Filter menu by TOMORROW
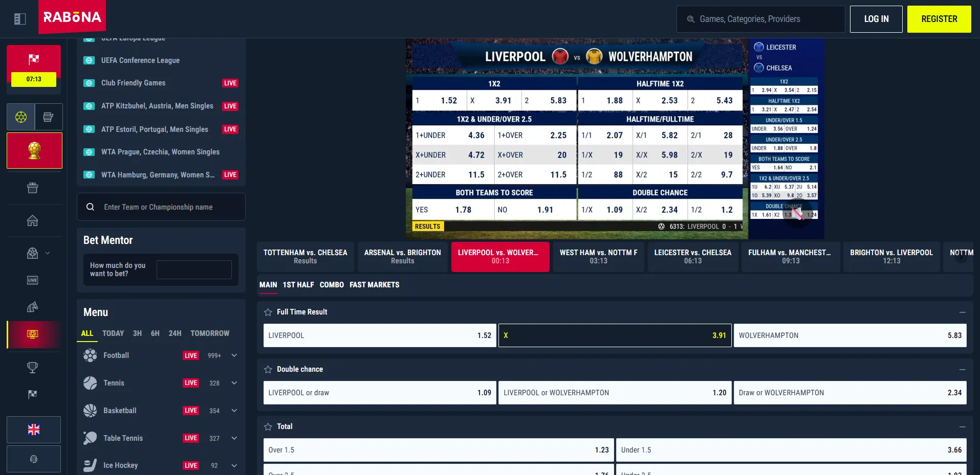 click(210, 333)
